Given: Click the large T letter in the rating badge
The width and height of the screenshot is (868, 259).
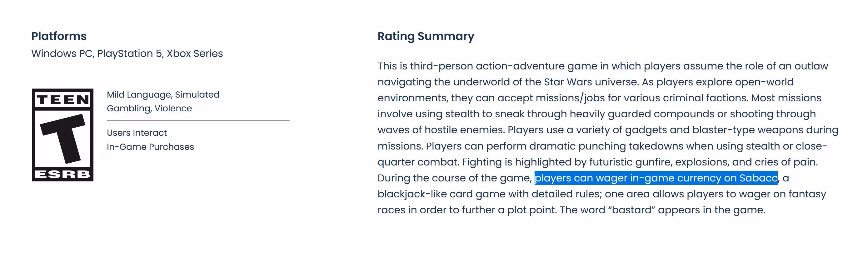Looking at the screenshot, I should [63, 138].
